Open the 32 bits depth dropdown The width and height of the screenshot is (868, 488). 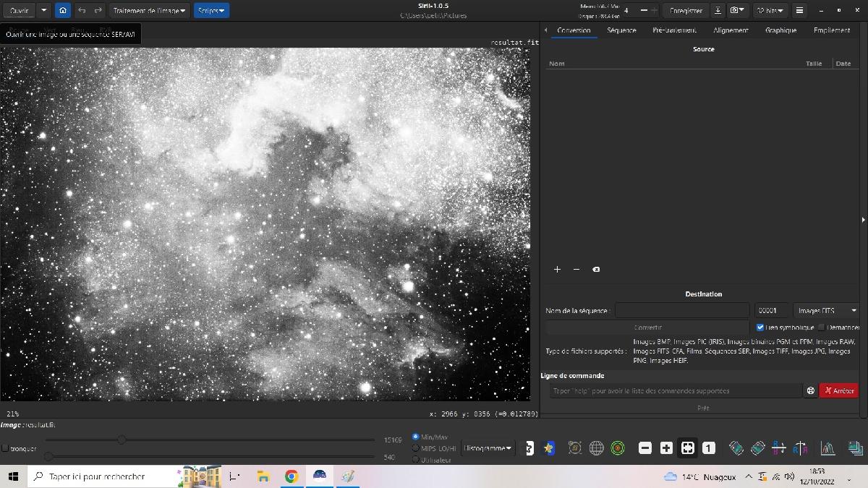(x=768, y=10)
